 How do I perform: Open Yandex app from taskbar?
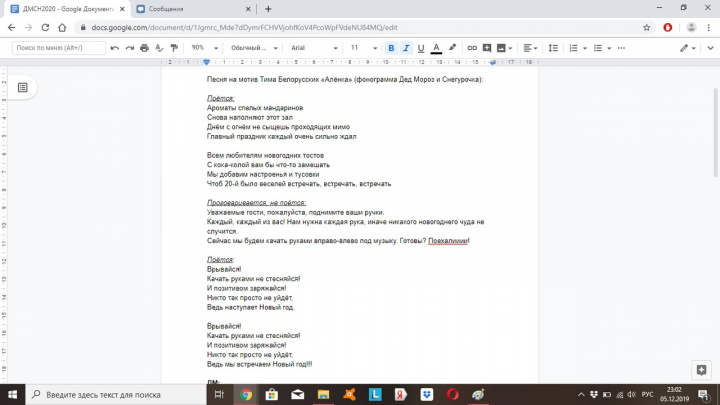[x=401, y=394]
